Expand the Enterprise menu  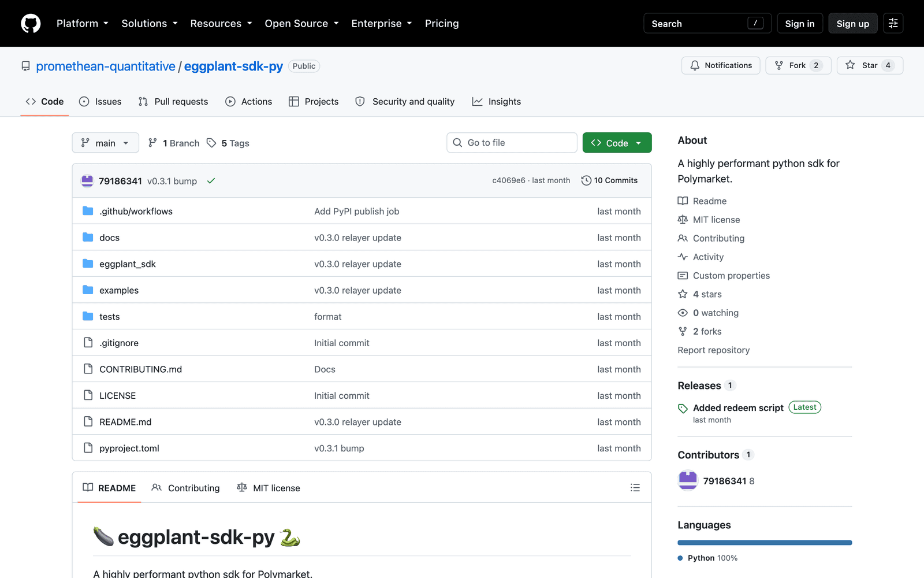pyautogui.click(x=382, y=24)
